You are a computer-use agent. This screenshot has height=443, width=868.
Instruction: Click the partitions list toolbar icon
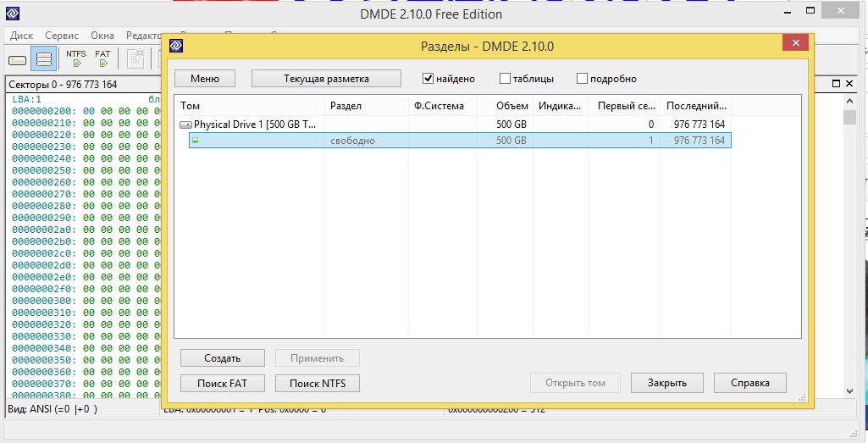tap(44, 58)
